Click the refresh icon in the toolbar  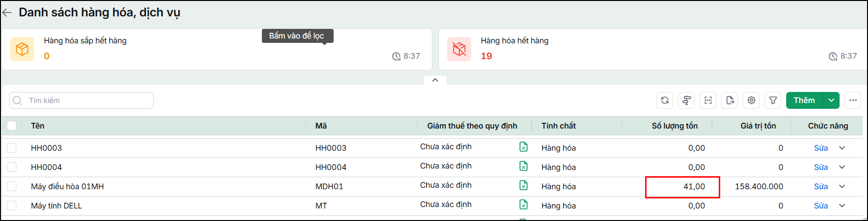(664, 100)
